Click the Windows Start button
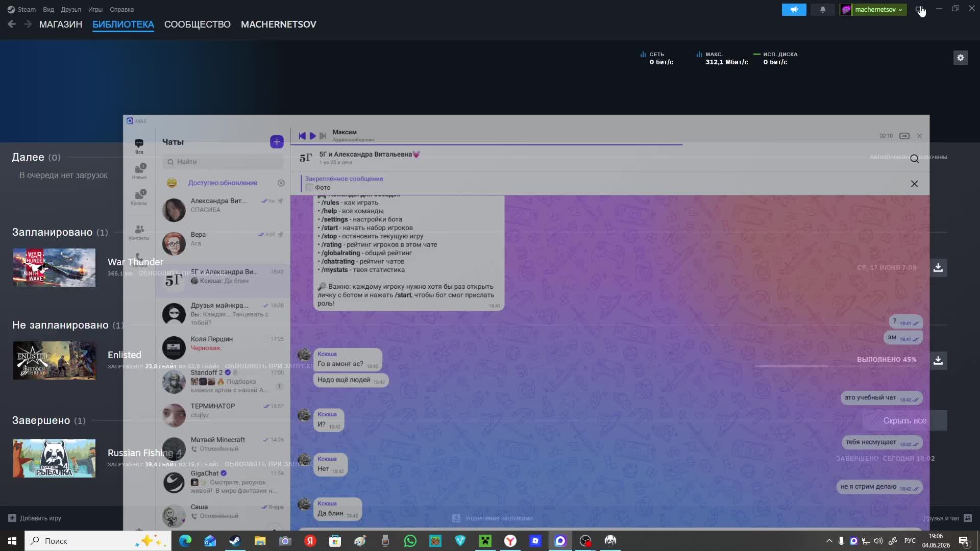 pos(12,541)
